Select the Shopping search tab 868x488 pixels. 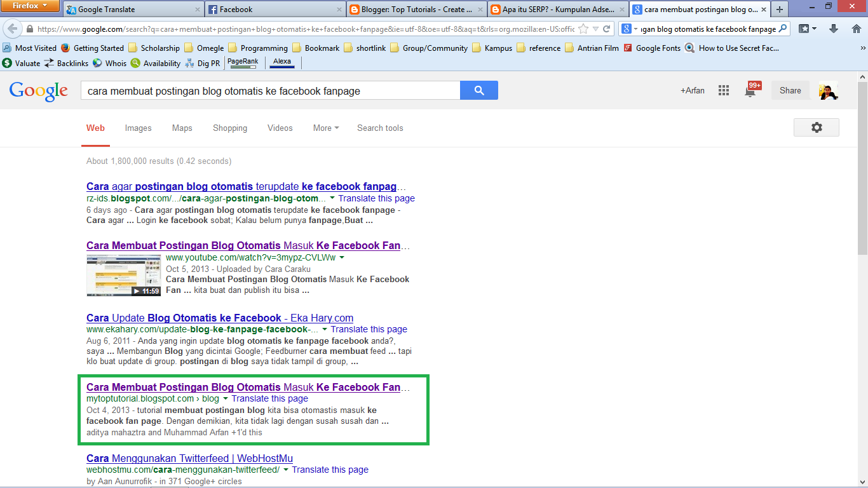[230, 128]
